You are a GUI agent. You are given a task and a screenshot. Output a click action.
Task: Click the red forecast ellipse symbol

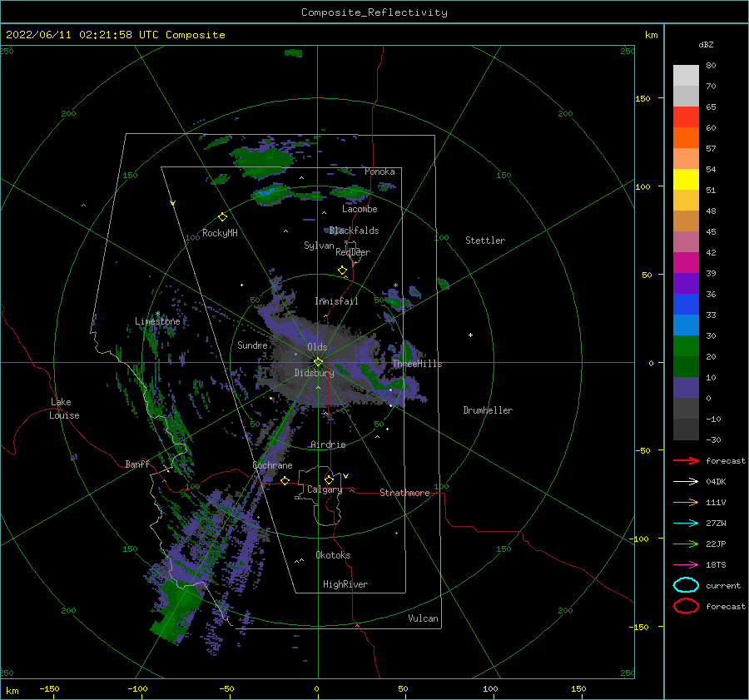(686, 606)
